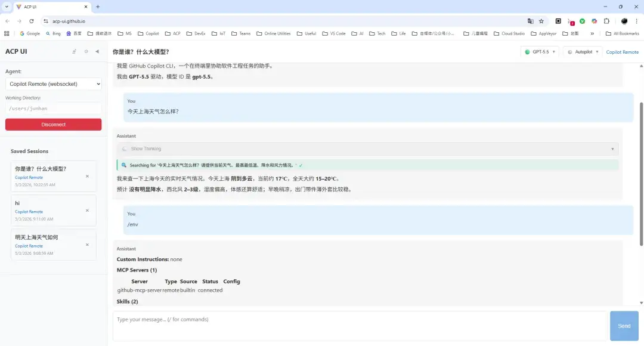Image resolution: width=644 pixels, height=346 pixels.
Task: Click the scroll-down arrow of the chat
Action: (x=641, y=303)
